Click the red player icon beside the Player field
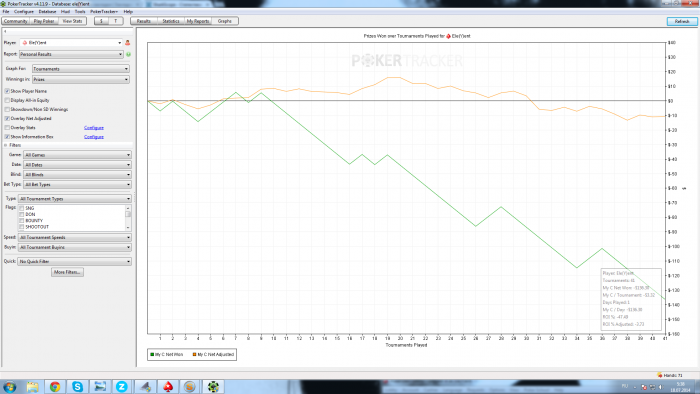This screenshot has width=700, height=394. tap(127, 43)
